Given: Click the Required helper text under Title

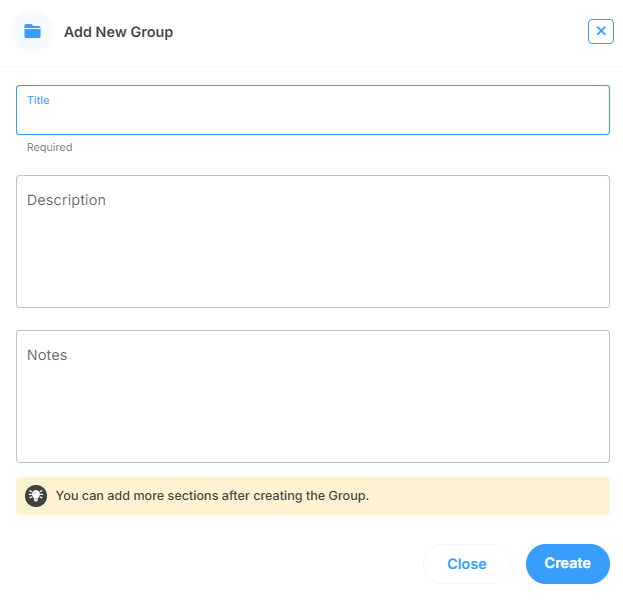Looking at the screenshot, I should tap(49, 147).
